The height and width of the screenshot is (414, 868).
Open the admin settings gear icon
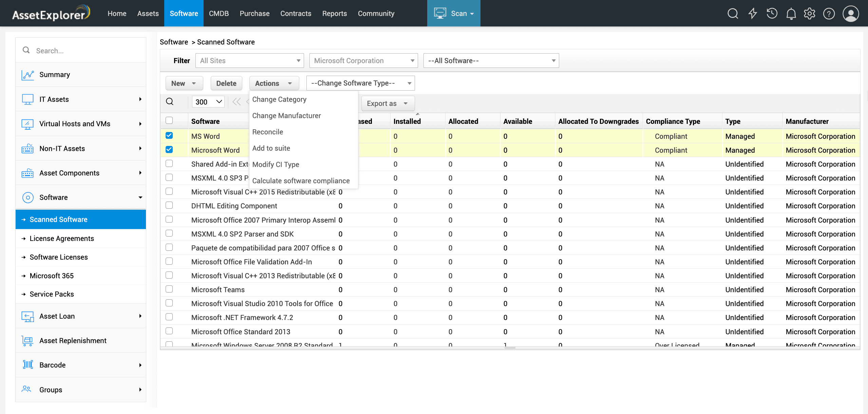(810, 14)
